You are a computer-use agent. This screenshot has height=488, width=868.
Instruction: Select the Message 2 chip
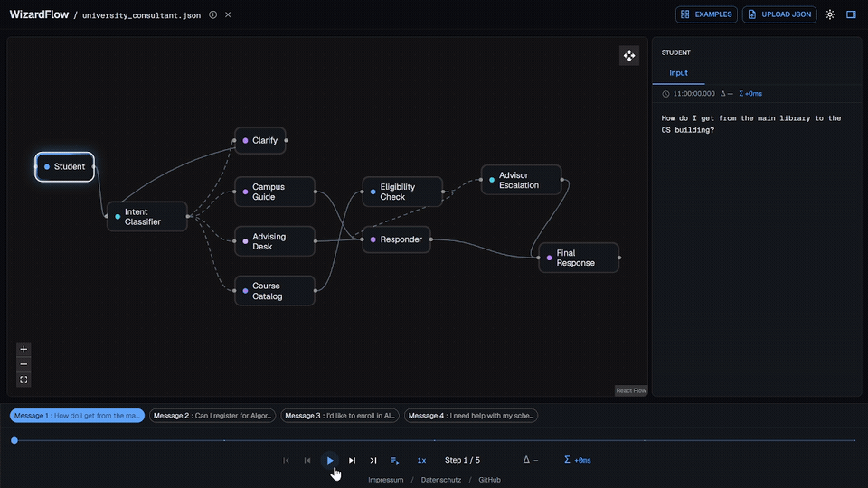point(212,416)
